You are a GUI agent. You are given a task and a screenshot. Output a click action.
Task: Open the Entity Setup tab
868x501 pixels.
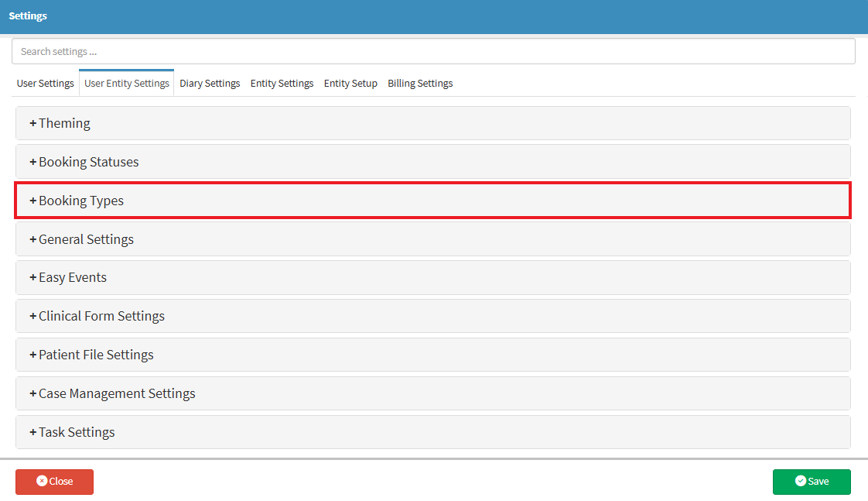click(350, 83)
